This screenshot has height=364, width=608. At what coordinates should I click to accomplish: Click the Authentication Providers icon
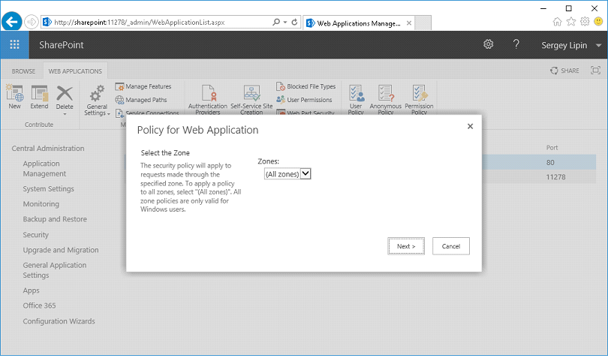coord(207,95)
